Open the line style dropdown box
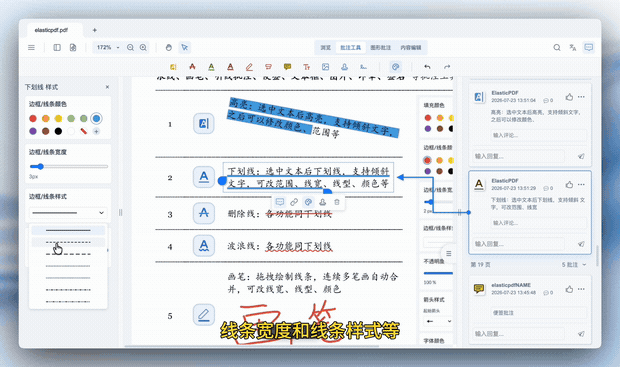The height and width of the screenshot is (367, 620). pyautogui.click(x=68, y=213)
